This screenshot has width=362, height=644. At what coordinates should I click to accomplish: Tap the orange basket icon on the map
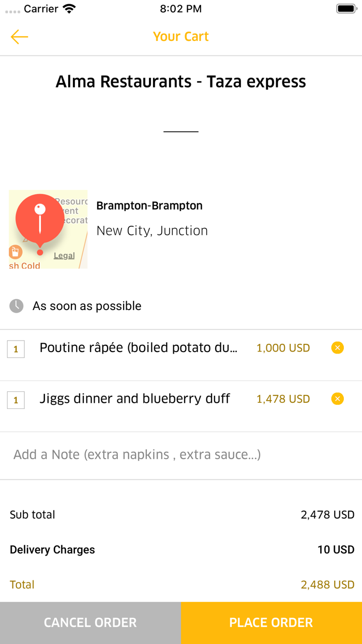point(15,252)
